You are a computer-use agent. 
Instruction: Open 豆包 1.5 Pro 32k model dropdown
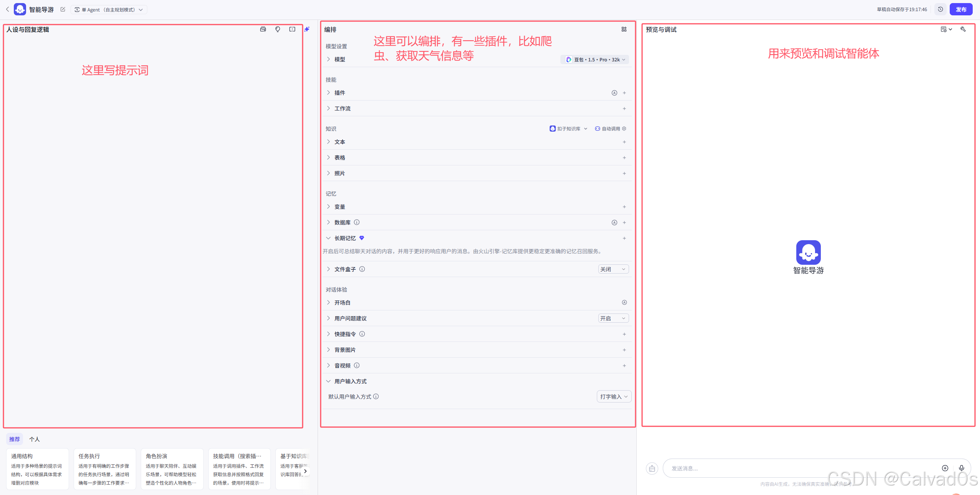595,59
